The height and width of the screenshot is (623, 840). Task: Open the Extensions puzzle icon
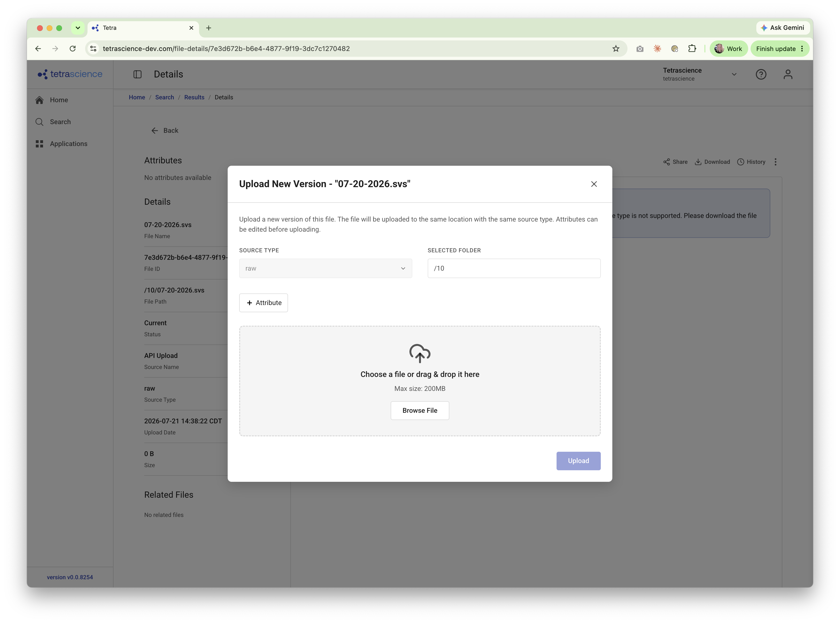pos(691,49)
